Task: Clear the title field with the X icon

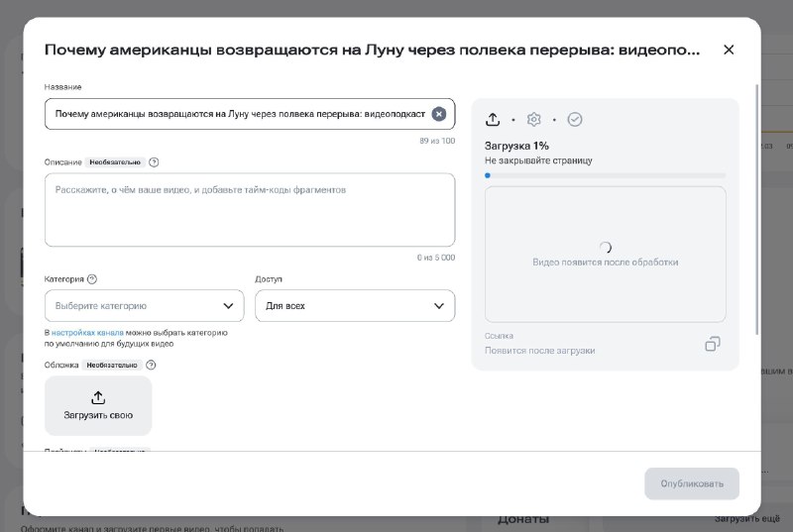Action: (438, 114)
